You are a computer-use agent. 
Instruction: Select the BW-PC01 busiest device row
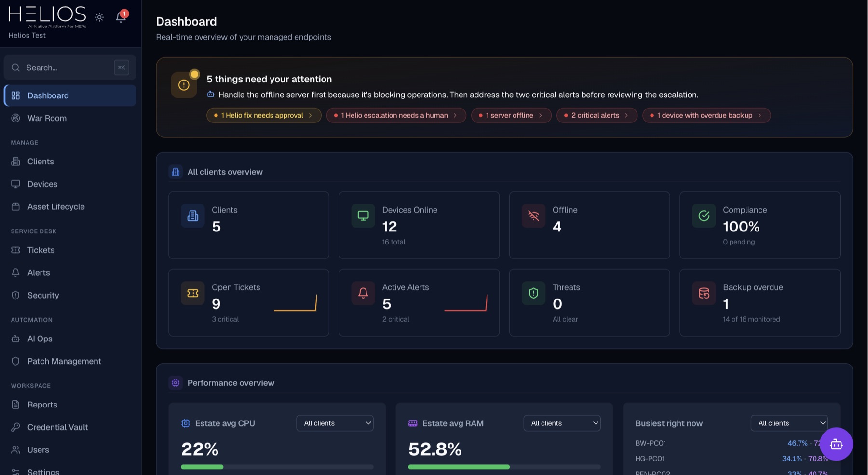(732, 443)
